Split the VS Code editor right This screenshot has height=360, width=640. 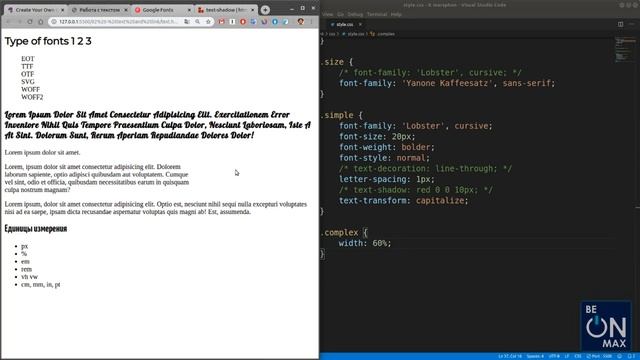(x=620, y=24)
